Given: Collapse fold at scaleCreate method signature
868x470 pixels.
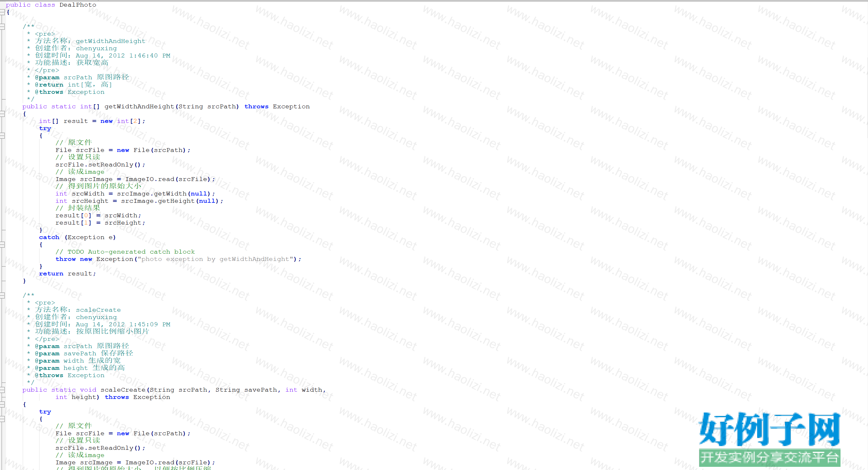Looking at the screenshot, I should point(2,390).
